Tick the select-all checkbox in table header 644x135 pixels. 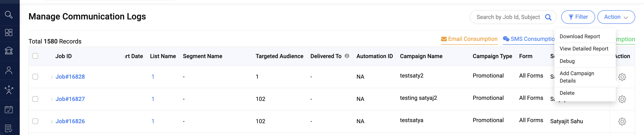point(35,56)
